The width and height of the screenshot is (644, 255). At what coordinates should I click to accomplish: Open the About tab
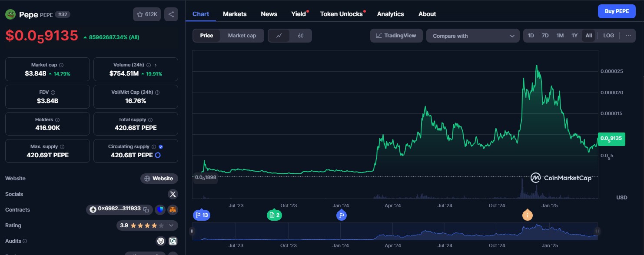pyautogui.click(x=427, y=14)
